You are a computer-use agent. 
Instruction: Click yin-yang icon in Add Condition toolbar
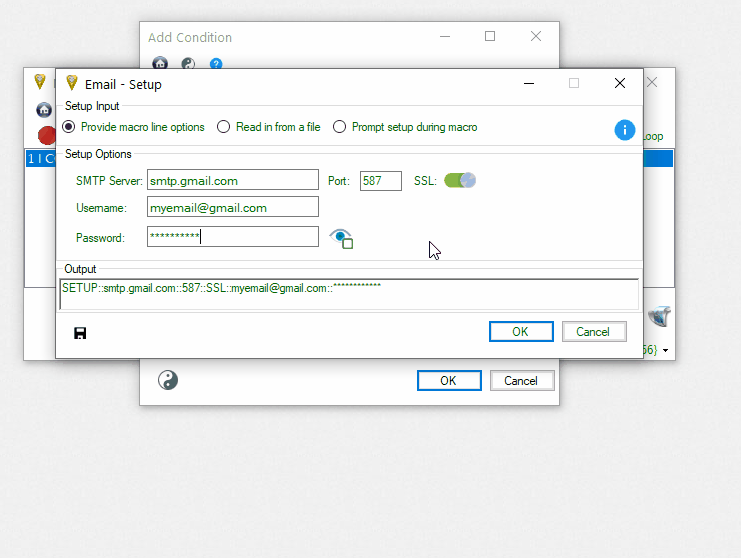pyautogui.click(x=188, y=63)
